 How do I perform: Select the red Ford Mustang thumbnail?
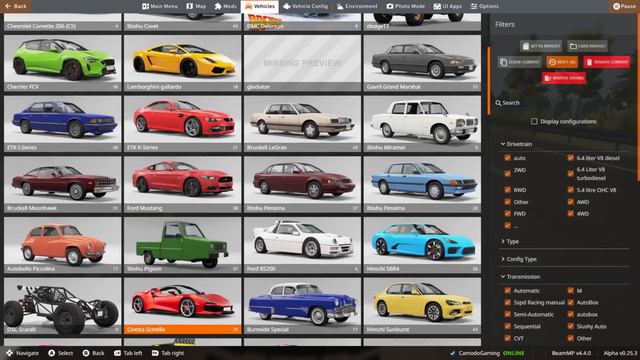[182, 184]
